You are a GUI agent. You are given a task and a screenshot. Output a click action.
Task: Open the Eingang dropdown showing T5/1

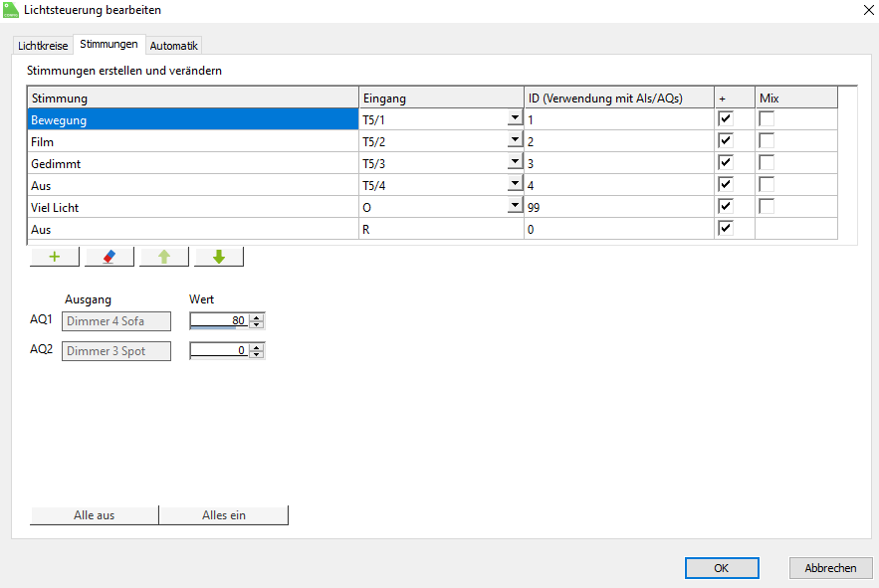pyautogui.click(x=515, y=119)
